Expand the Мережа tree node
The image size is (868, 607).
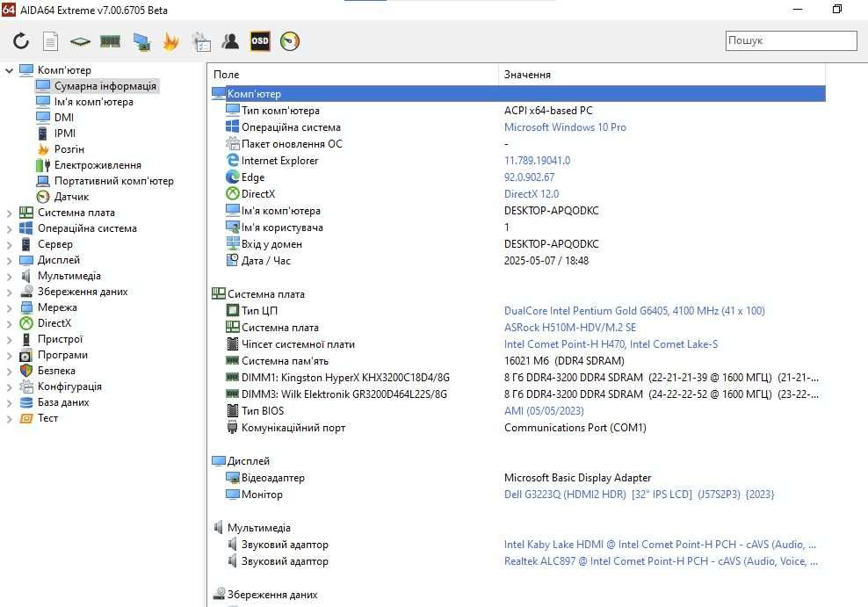tap(10, 307)
